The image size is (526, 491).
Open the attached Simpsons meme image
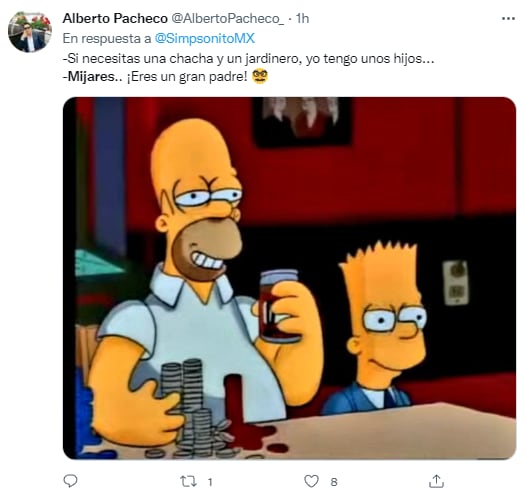[x=289, y=278]
